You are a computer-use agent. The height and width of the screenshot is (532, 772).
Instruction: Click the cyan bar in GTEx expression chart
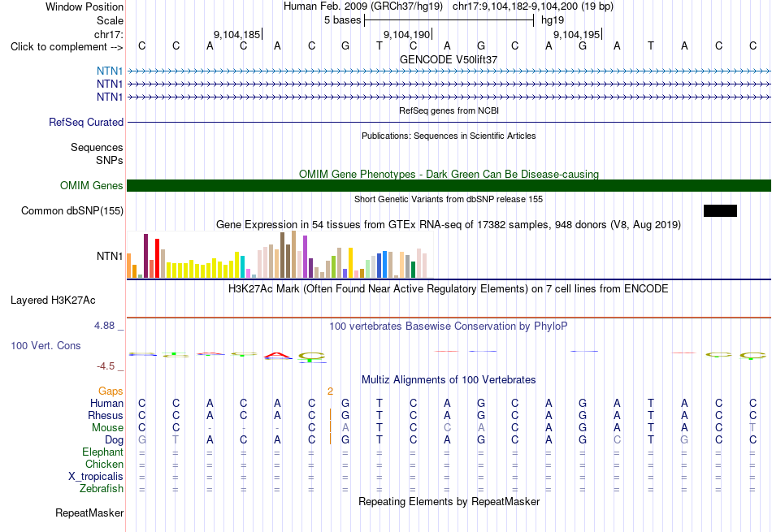(x=242, y=266)
